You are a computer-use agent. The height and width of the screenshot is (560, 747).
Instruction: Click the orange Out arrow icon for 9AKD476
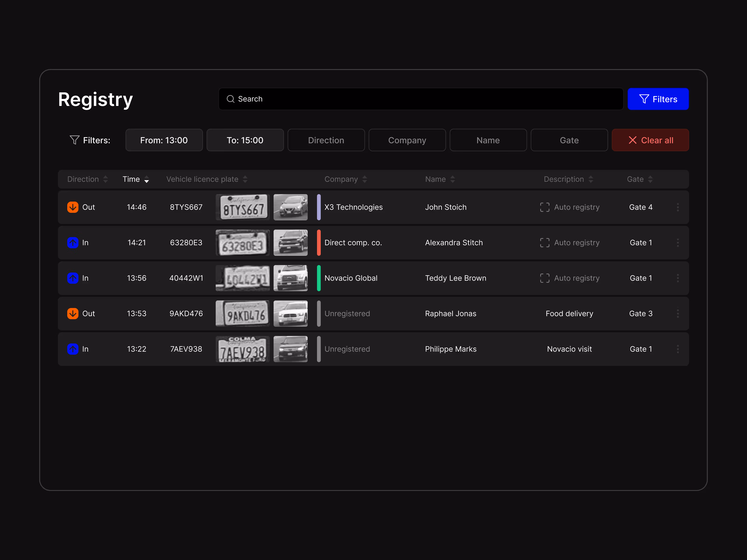[73, 313]
